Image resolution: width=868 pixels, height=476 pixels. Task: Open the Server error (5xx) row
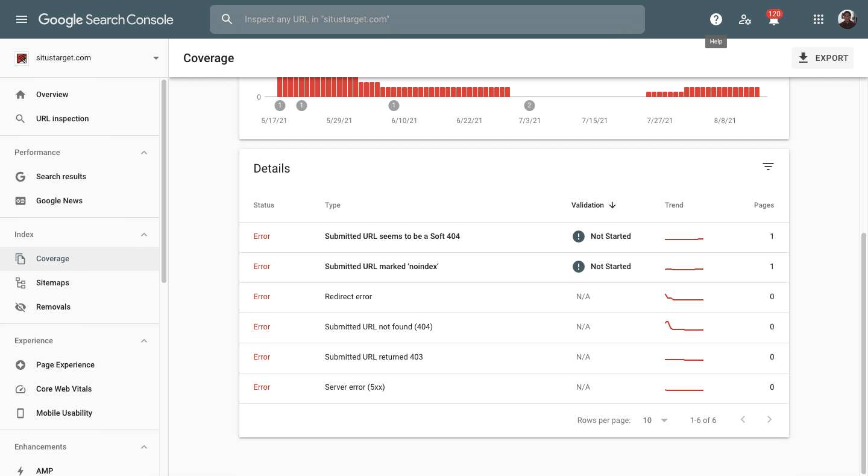point(514,387)
